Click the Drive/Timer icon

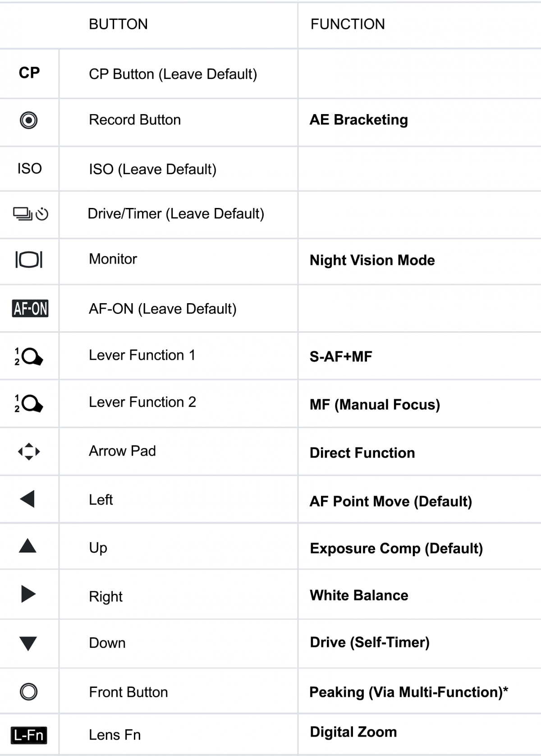tap(31, 213)
